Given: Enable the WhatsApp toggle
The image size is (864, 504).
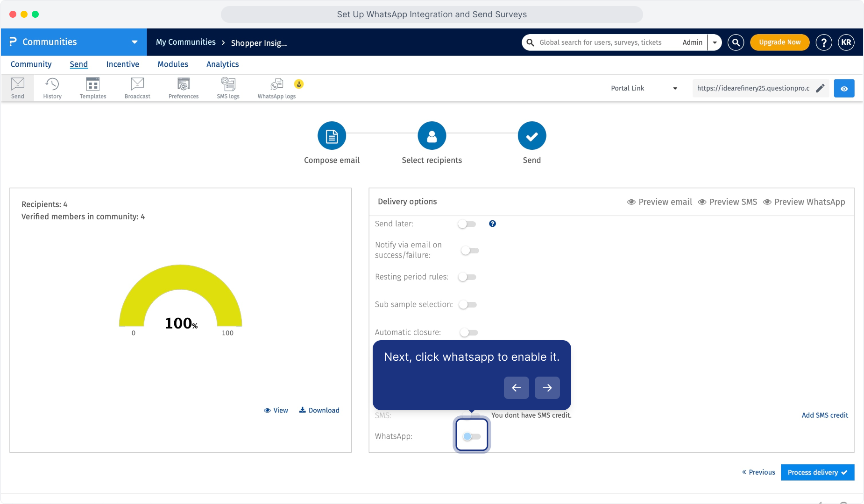Looking at the screenshot, I should tap(471, 436).
